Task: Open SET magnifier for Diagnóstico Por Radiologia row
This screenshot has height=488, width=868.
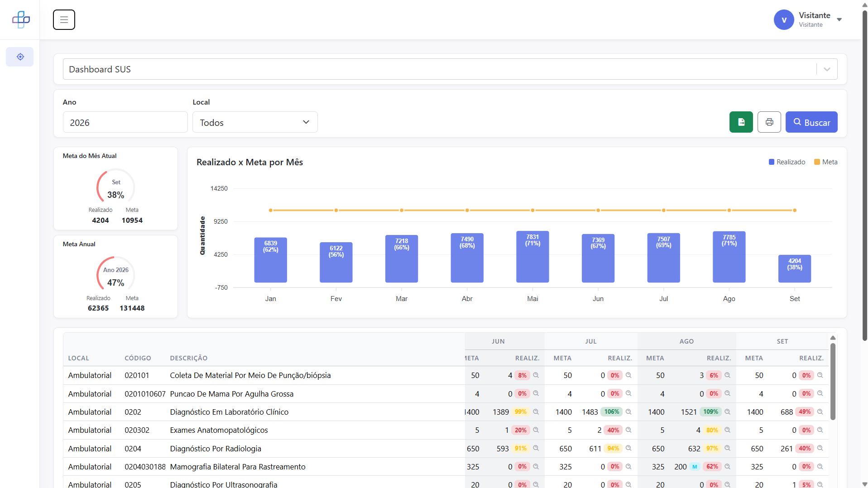Action: (x=820, y=448)
